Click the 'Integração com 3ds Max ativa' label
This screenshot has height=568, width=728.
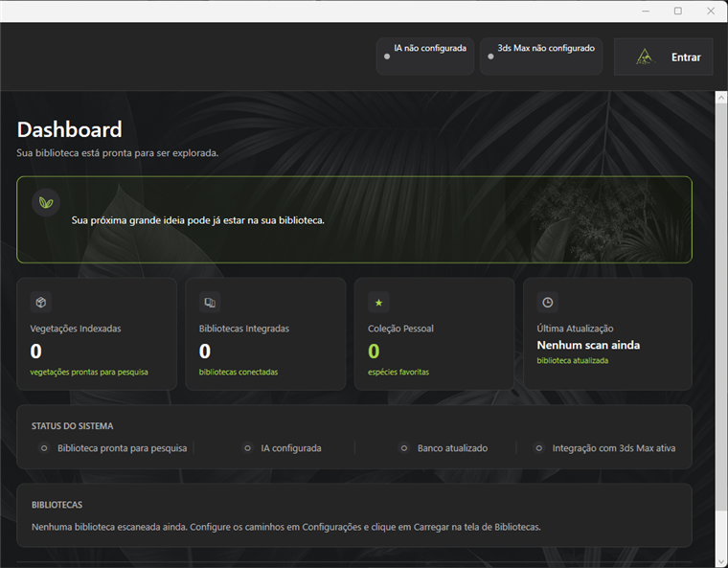tap(614, 448)
